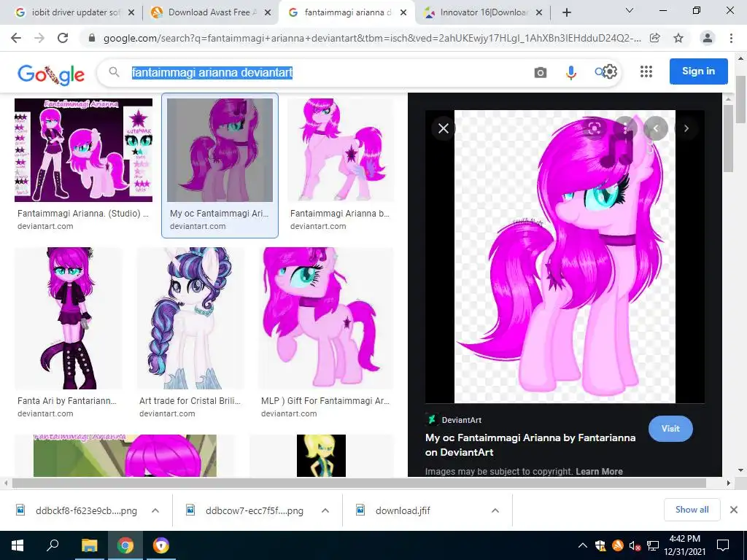Show hidden system tray icons
747x560 pixels.
(582, 545)
